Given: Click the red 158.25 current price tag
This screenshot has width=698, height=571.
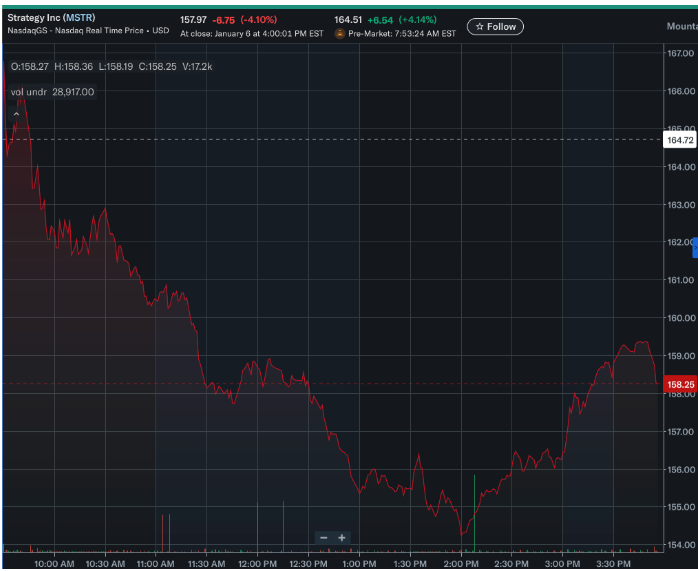Looking at the screenshot, I should click(680, 384).
